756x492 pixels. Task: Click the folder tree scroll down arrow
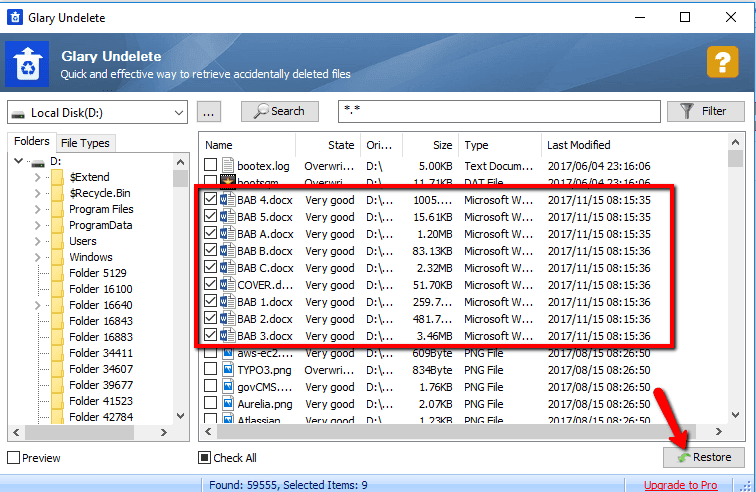180,415
